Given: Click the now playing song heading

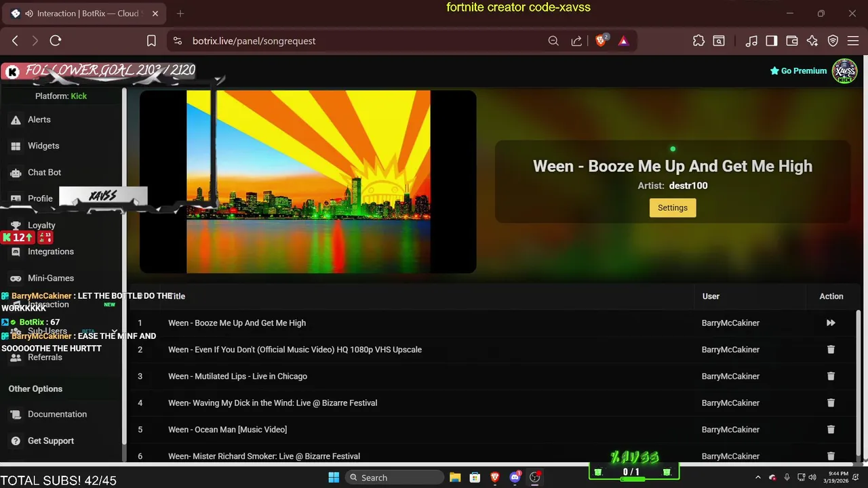Looking at the screenshot, I should [673, 166].
